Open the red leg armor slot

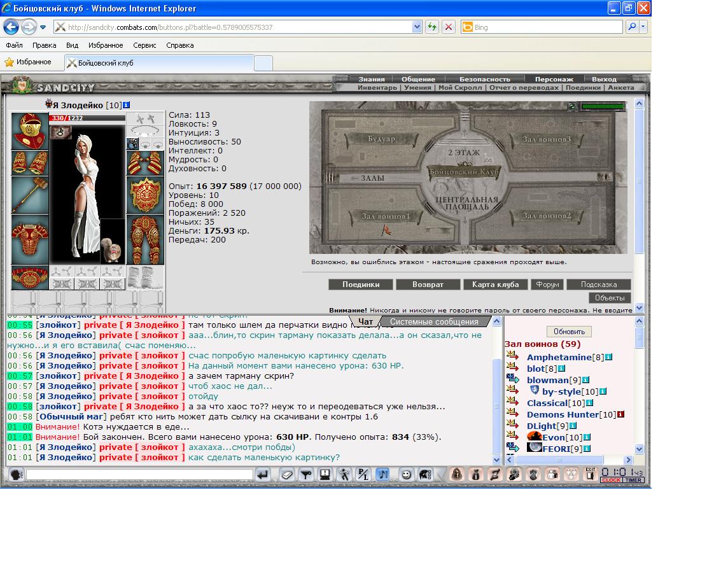145,239
